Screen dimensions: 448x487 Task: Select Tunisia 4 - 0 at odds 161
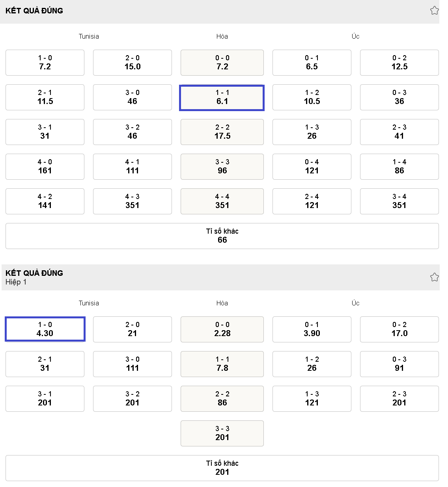click(x=45, y=167)
